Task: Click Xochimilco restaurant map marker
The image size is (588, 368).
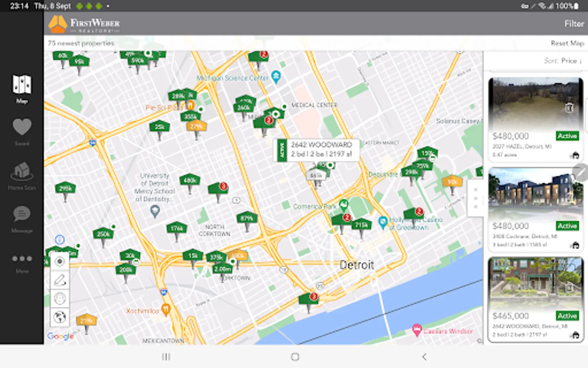Action: pos(165,310)
